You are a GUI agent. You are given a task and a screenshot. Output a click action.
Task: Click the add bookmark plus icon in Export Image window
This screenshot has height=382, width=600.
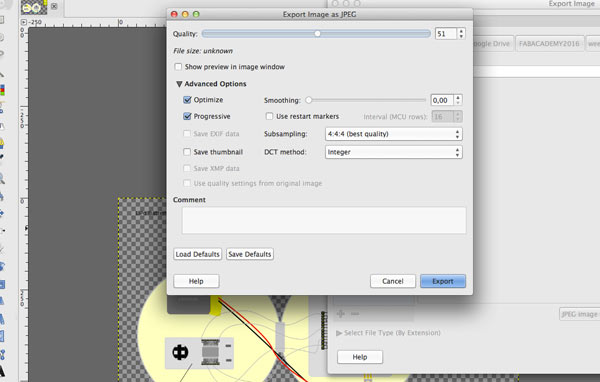pyautogui.click(x=341, y=314)
